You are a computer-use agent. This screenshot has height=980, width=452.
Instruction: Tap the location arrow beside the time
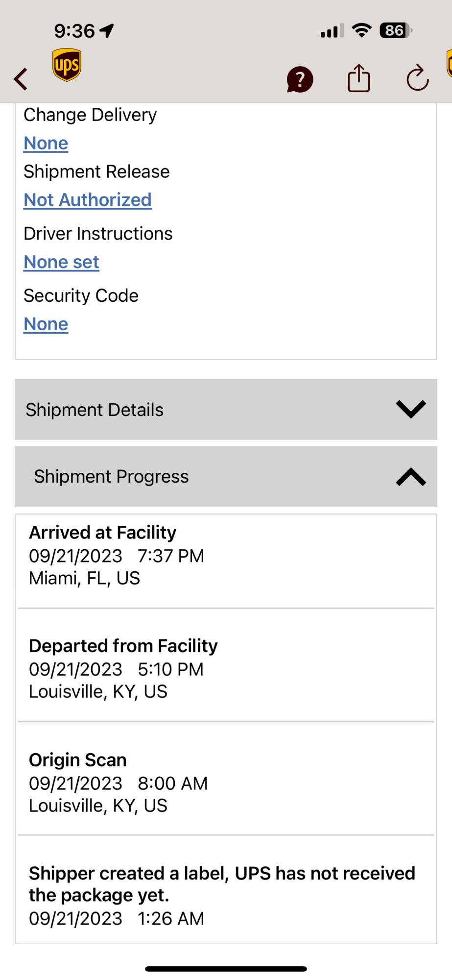click(107, 31)
